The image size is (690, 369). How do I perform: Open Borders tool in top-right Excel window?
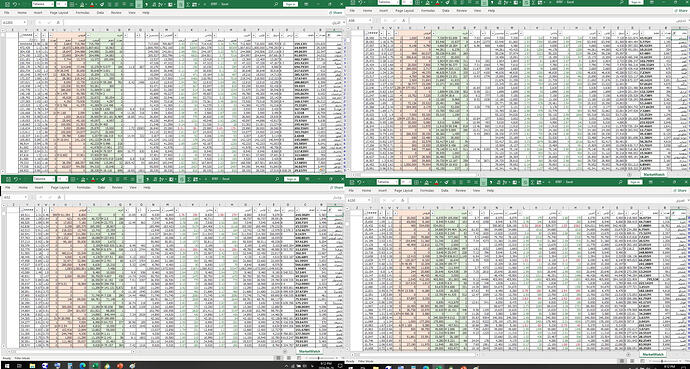click(x=417, y=2)
